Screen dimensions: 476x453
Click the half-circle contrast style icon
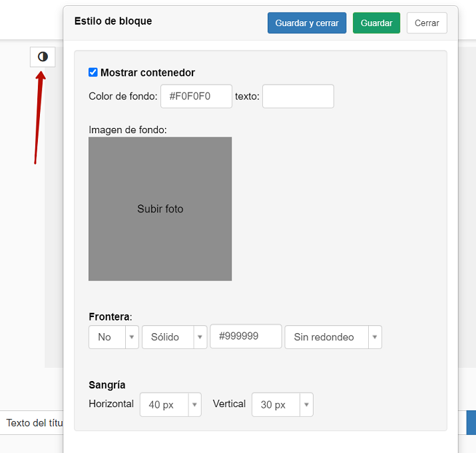click(x=43, y=57)
